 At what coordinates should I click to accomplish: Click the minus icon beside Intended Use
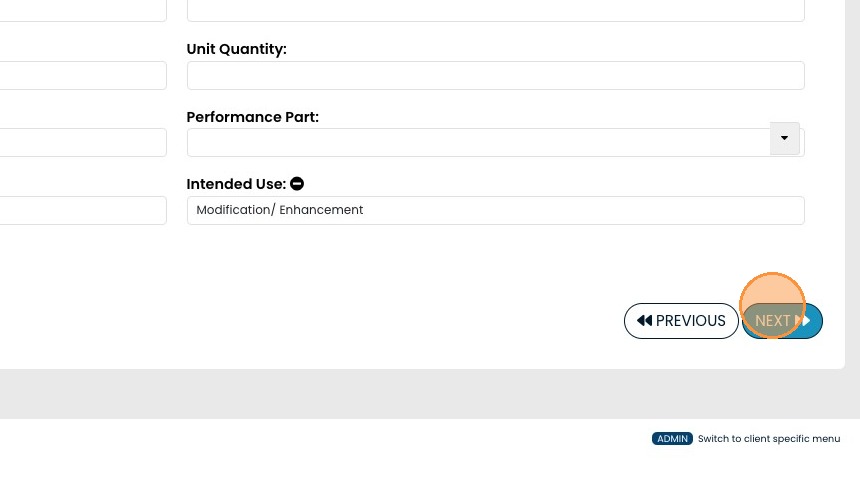[x=297, y=184]
